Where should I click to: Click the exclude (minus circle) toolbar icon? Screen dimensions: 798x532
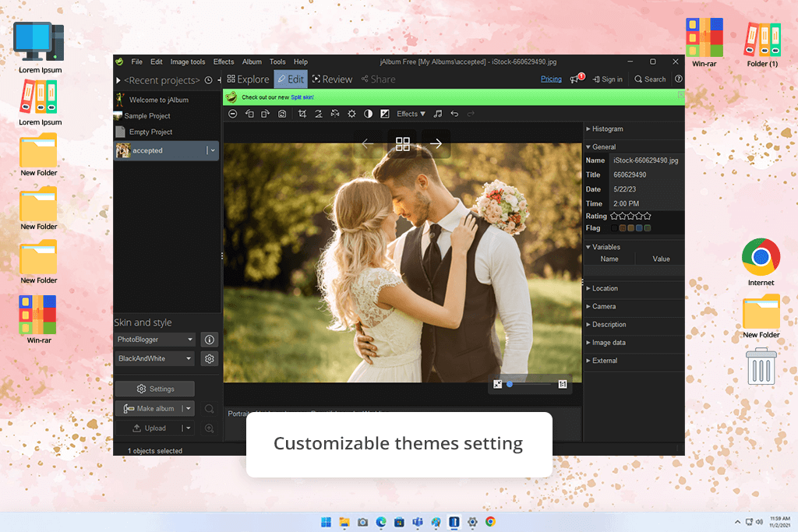pos(232,114)
